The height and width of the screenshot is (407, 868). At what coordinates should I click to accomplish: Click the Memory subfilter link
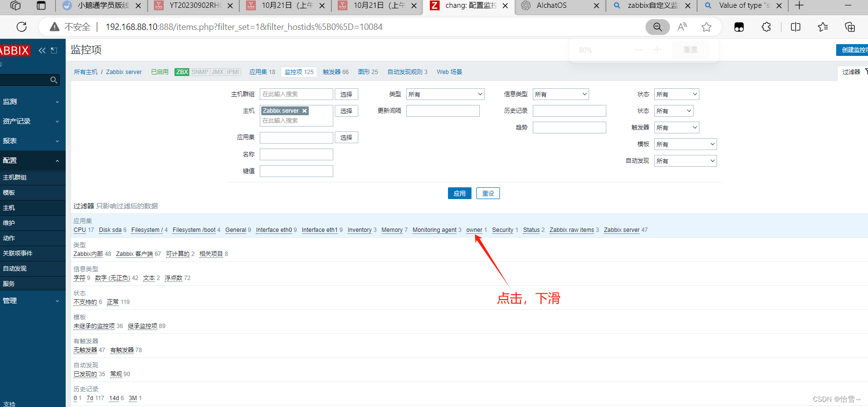coord(392,230)
